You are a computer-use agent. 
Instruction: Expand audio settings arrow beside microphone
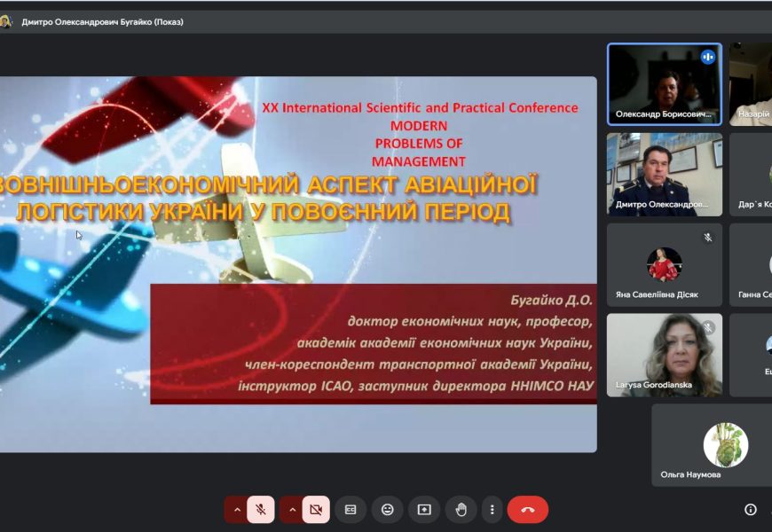click(x=237, y=510)
